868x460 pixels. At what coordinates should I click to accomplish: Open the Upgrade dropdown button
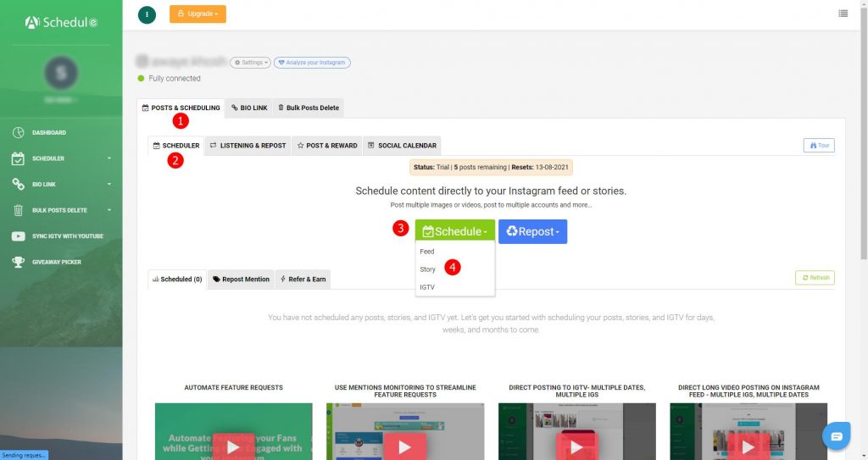click(198, 14)
